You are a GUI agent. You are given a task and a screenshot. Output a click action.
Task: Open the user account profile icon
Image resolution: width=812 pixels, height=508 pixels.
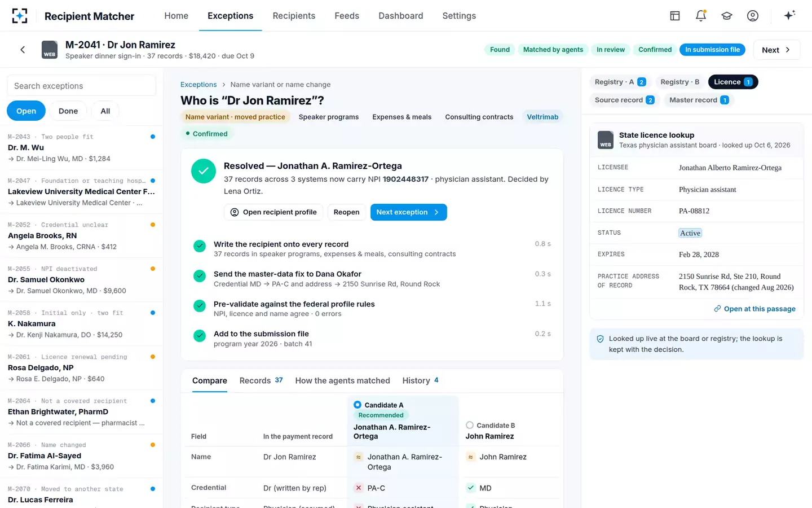point(753,16)
